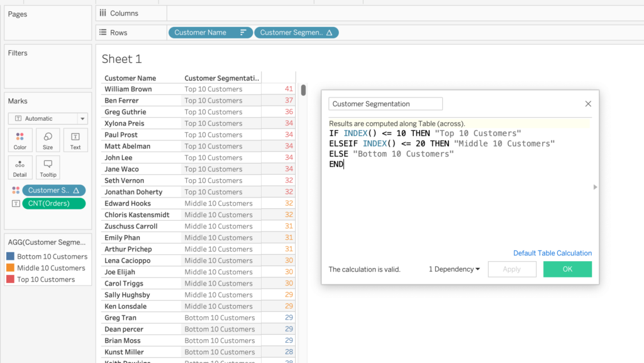The width and height of the screenshot is (644, 363).
Task: Click the Apply button
Action: [x=511, y=269]
